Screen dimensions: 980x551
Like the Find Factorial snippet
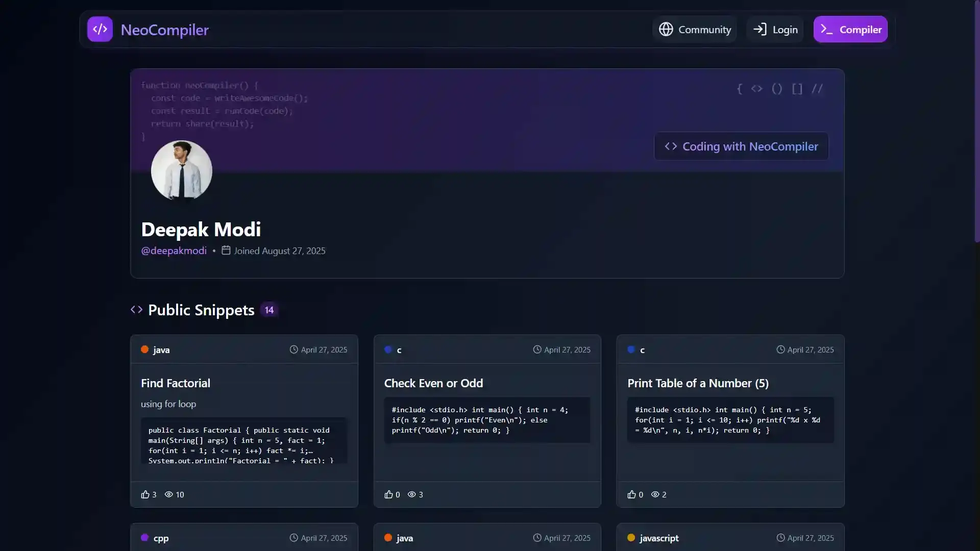(x=145, y=494)
